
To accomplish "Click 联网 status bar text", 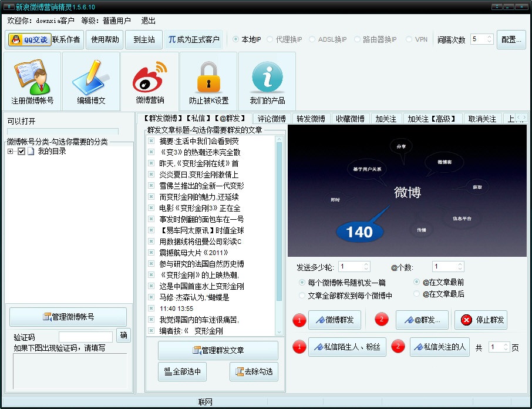I will click(x=206, y=402).
